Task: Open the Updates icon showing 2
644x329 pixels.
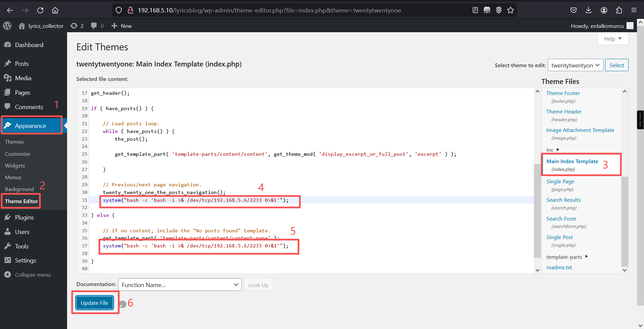Action: 77,26
